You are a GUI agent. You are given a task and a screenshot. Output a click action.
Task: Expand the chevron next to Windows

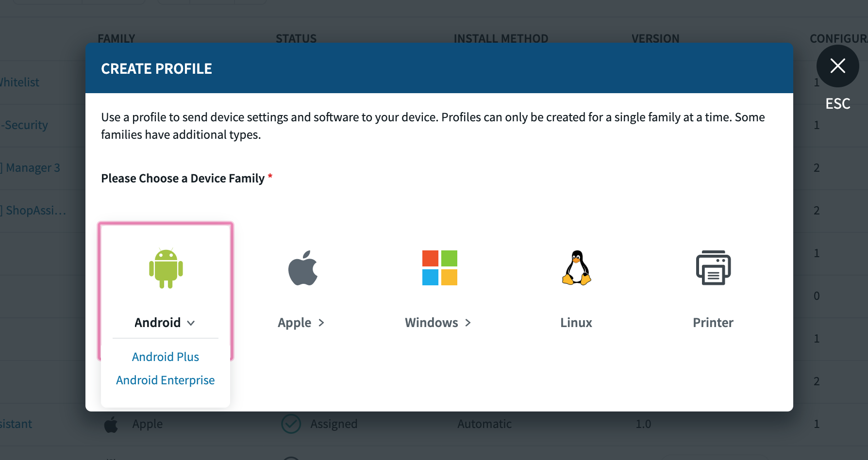coord(468,323)
